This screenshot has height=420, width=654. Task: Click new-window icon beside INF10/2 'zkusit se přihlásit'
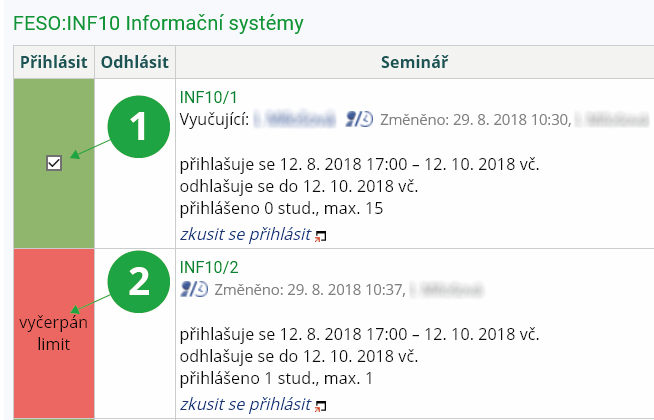point(320,406)
